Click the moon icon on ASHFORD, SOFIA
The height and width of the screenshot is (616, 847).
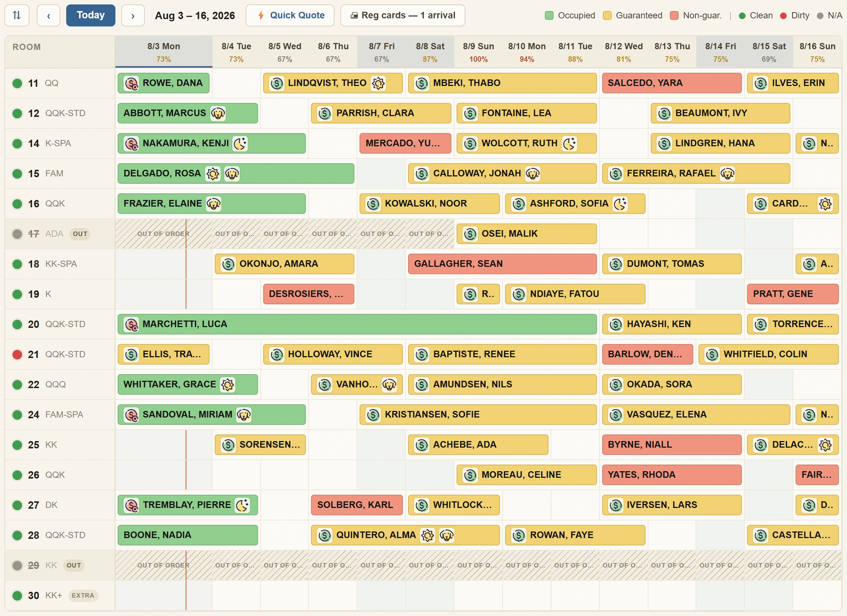click(620, 204)
